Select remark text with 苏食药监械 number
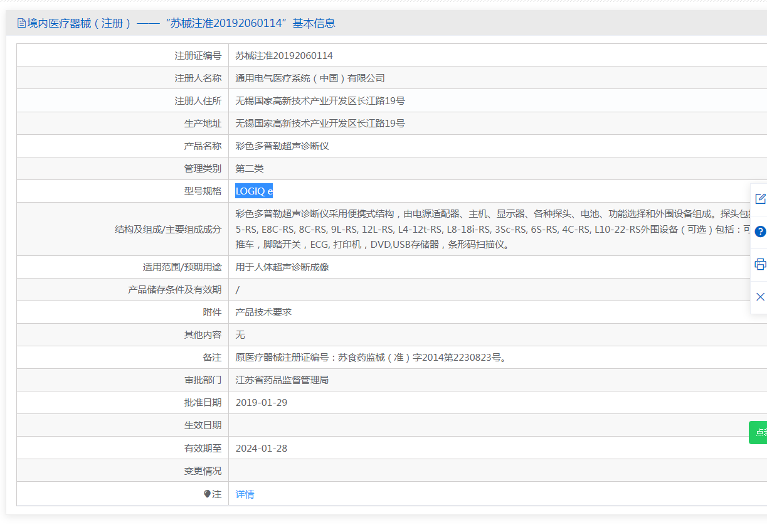767x532 pixels. (371, 357)
